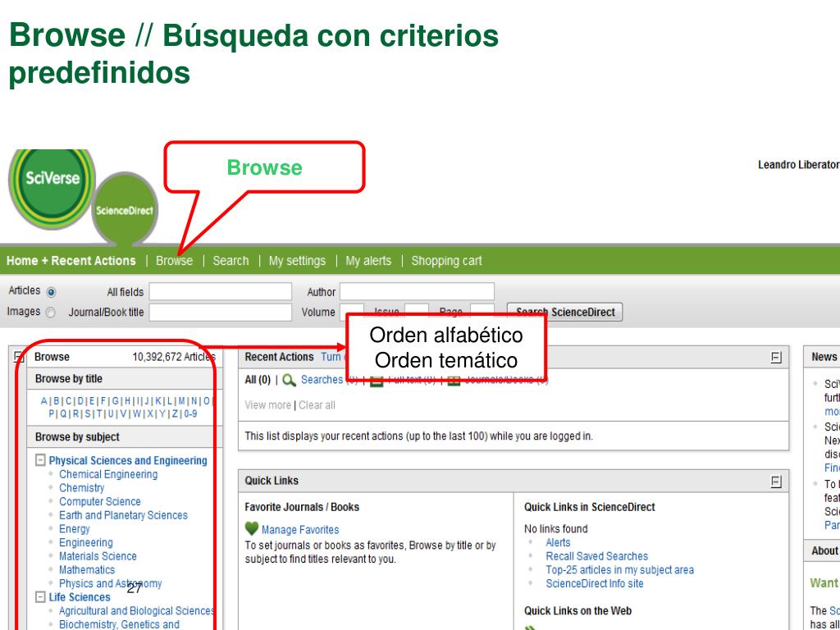The width and height of the screenshot is (840, 630).
Task: Click the View more link
Action: click(x=267, y=405)
